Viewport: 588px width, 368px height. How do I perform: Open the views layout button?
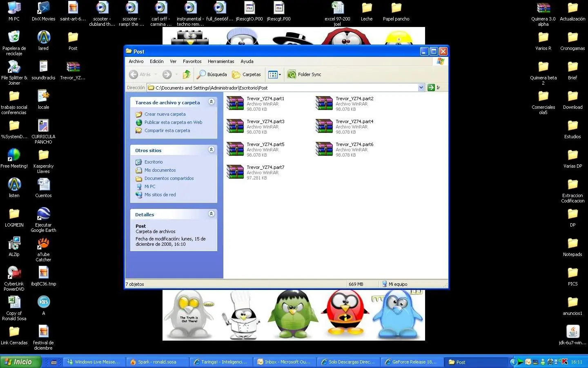click(x=273, y=74)
